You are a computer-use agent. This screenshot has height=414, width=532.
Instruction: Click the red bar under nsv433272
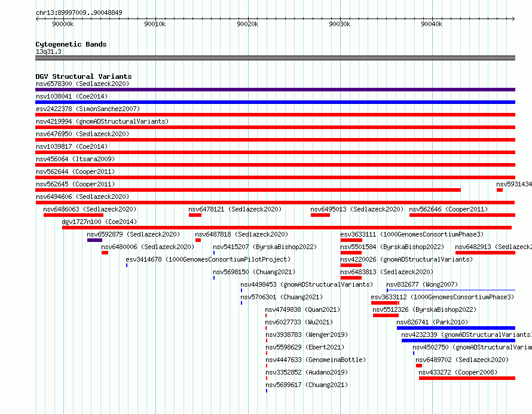(x=467, y=378)
